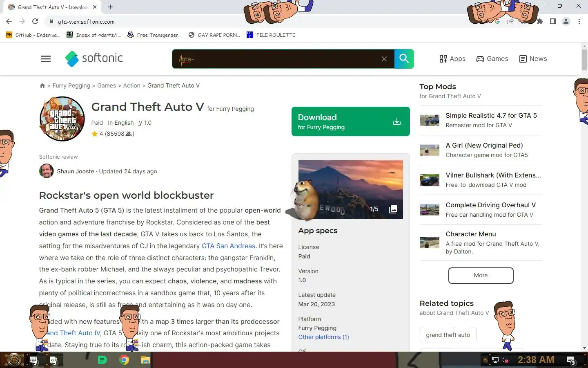Image resolution: width=588 pixels, height=368 pixels.
Task: Click the 'Top Mods' heading
Action: point(438,87)
